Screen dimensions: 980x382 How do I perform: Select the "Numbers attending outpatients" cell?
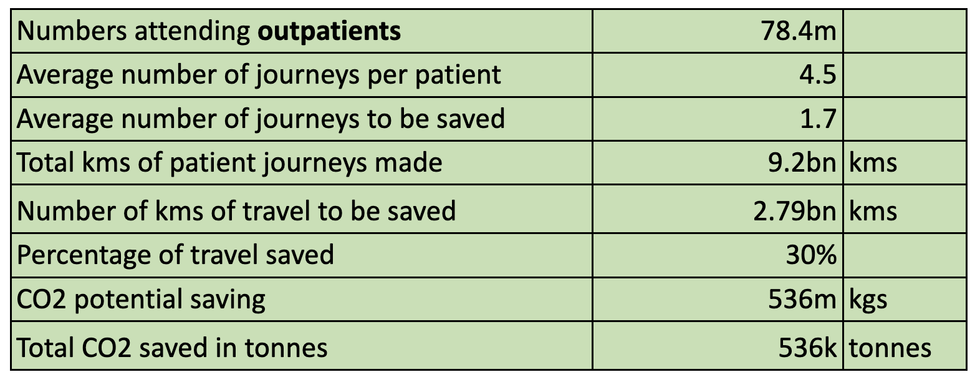(x=209, y=31)
